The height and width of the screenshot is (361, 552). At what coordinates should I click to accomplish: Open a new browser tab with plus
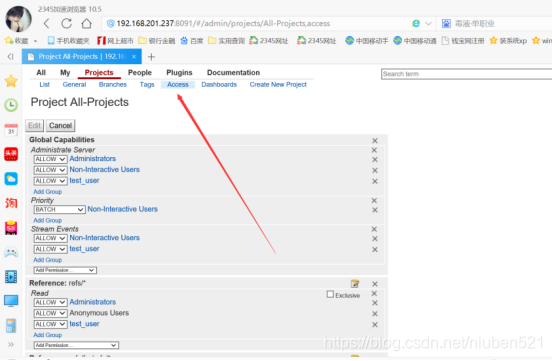pos(151,57)
